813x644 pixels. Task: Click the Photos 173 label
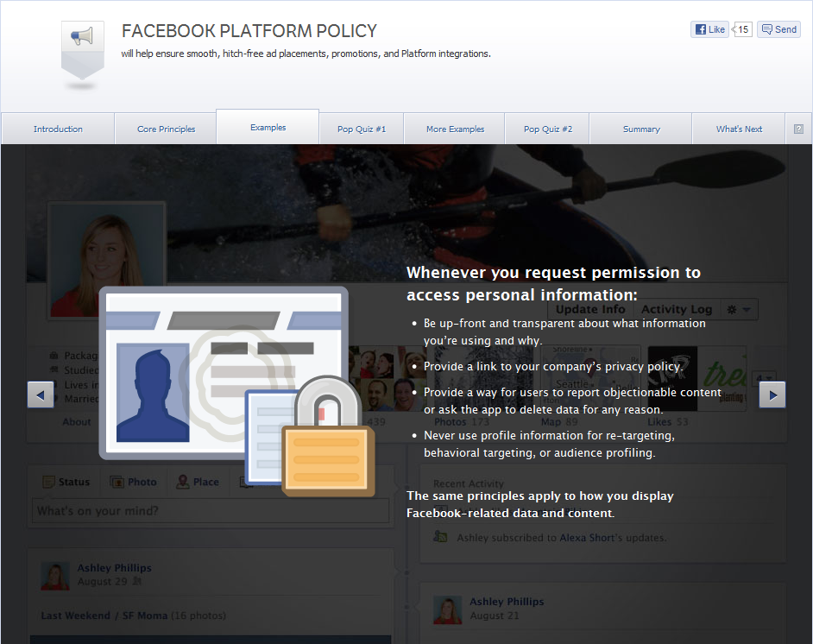(x=462, y=421)
